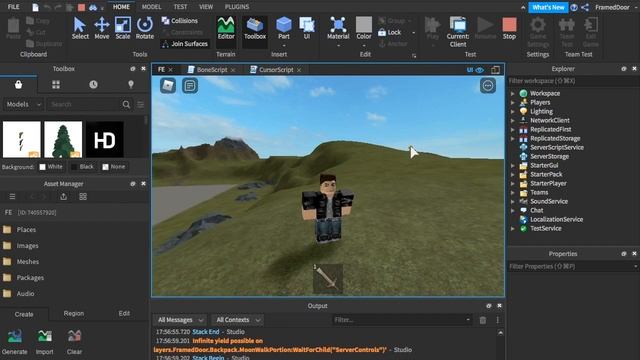Toggle UI visibility eye icon
Screen dimensions: 640x360
pyautogui.click(x=480, y=70)
